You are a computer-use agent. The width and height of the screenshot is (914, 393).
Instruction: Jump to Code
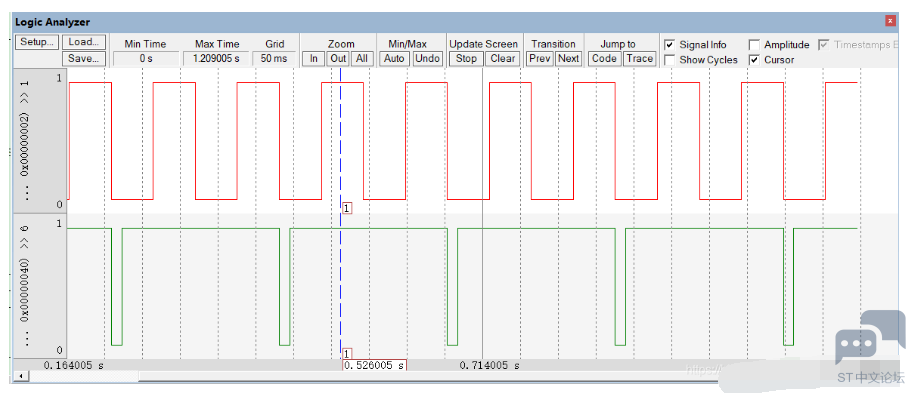coord(604,58)
